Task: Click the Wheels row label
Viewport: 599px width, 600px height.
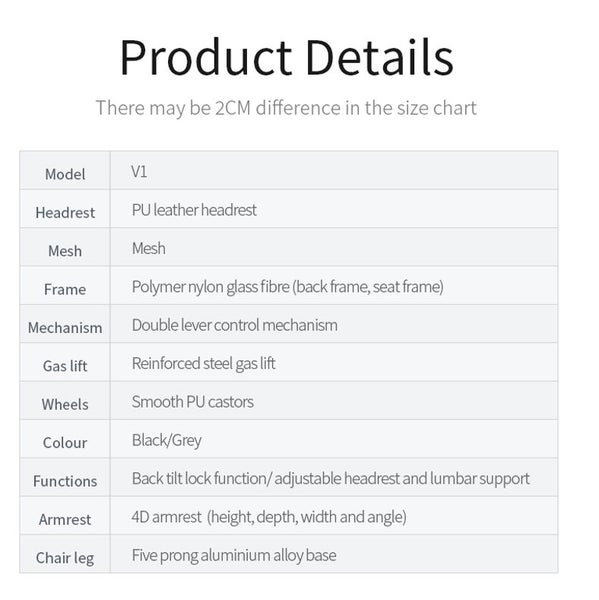Action: [65, 404]
